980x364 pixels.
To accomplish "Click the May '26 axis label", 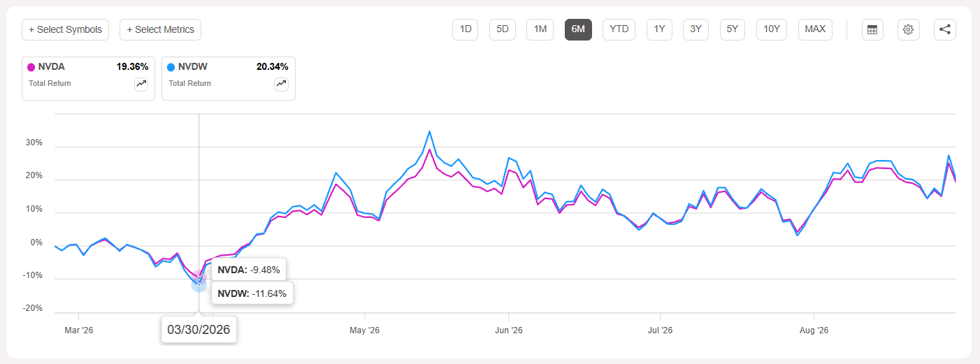I will (x=364, y=330).
